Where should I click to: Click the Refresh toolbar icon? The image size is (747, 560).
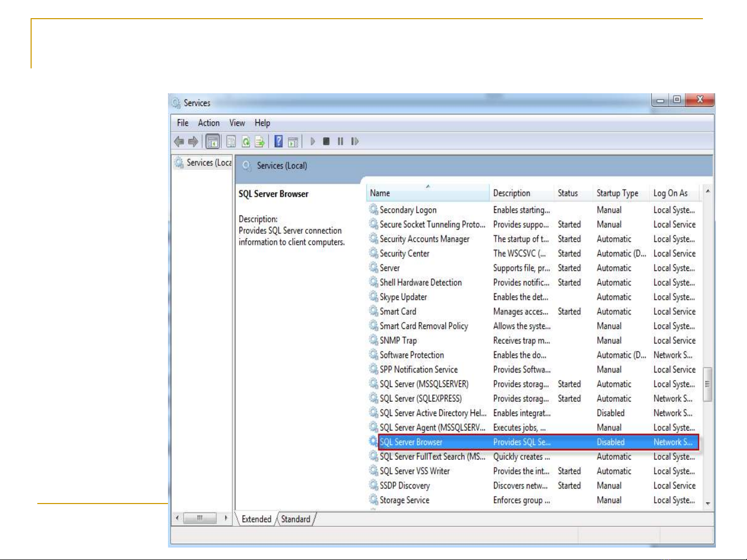point(246,141)
